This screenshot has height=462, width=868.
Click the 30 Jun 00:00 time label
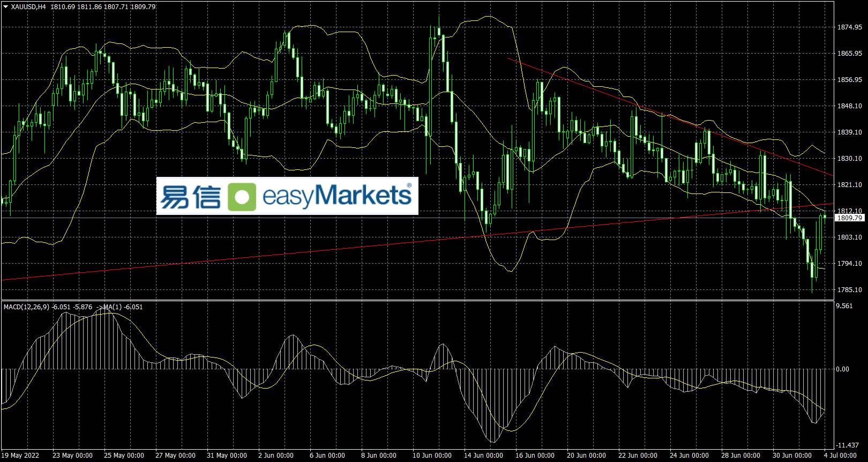coord(792,456)
